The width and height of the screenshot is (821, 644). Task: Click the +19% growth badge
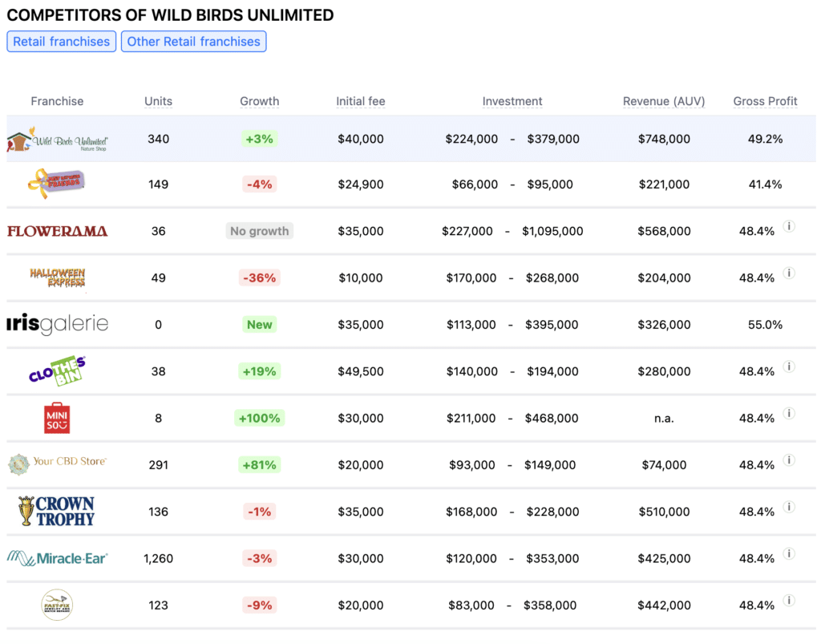[x=259, y=371]
